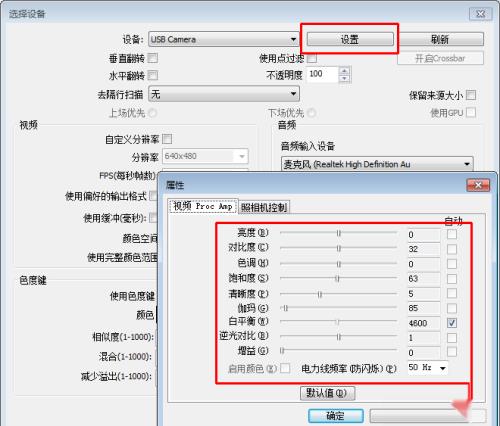Click the 设置 button next to device

350,39
